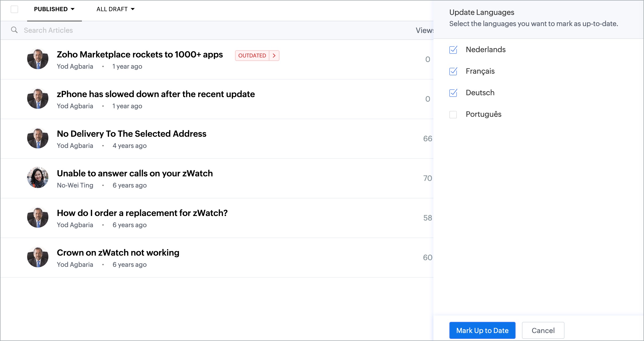The width and height of the screenshot is (644, 341).
Task: Open article Crown on zWatch not working
Action: [118, 253]
